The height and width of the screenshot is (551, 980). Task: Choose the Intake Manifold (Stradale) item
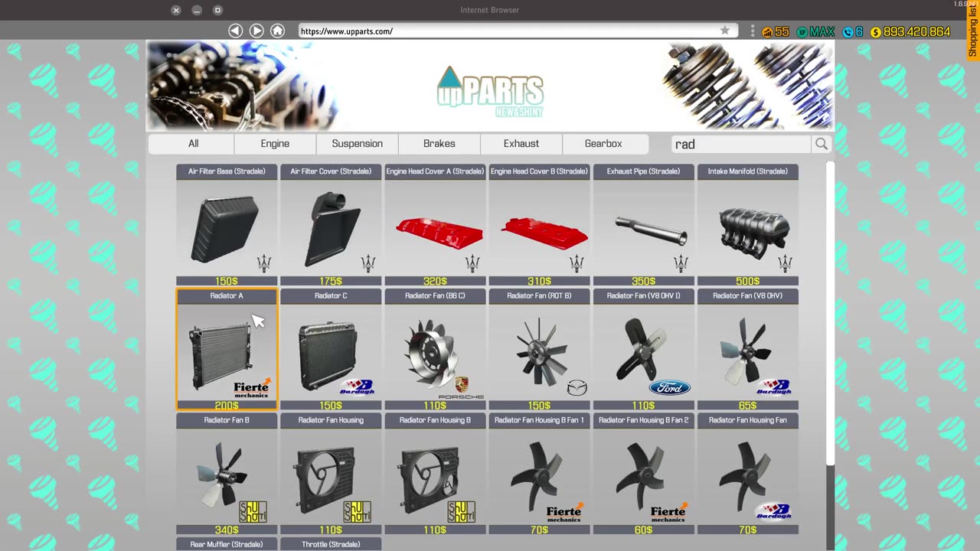click(x=747, y=225)
